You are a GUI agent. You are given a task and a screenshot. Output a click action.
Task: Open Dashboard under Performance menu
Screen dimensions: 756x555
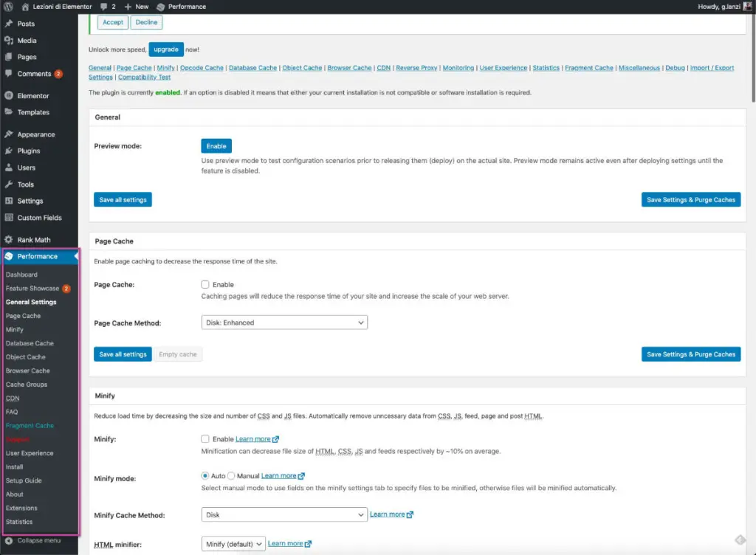click(x=21, y=275)
